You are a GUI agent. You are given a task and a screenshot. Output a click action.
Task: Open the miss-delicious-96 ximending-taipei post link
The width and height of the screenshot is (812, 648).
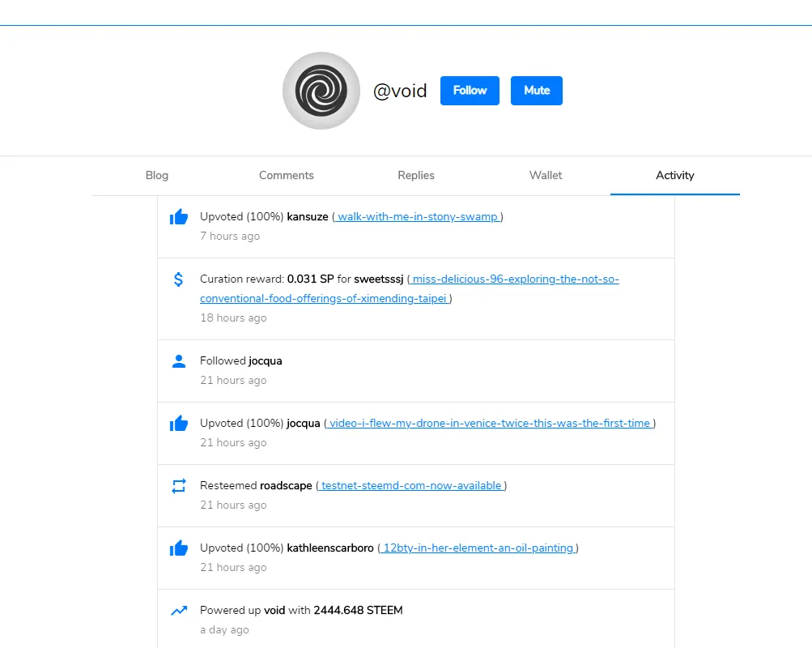pyautogui.click(x=409, y=288)
